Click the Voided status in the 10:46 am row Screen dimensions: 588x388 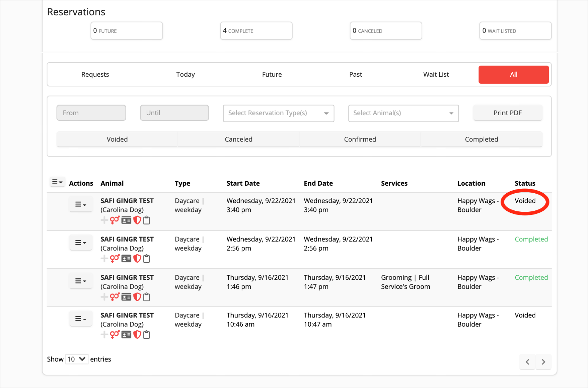525,315
